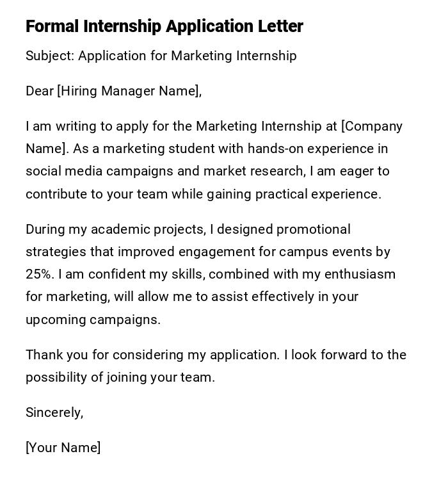Click the "[Hiring Manager Name]" placeholder
Viewport: 448px width, 488px height.
pyautogui.click(x=129, y=91)
